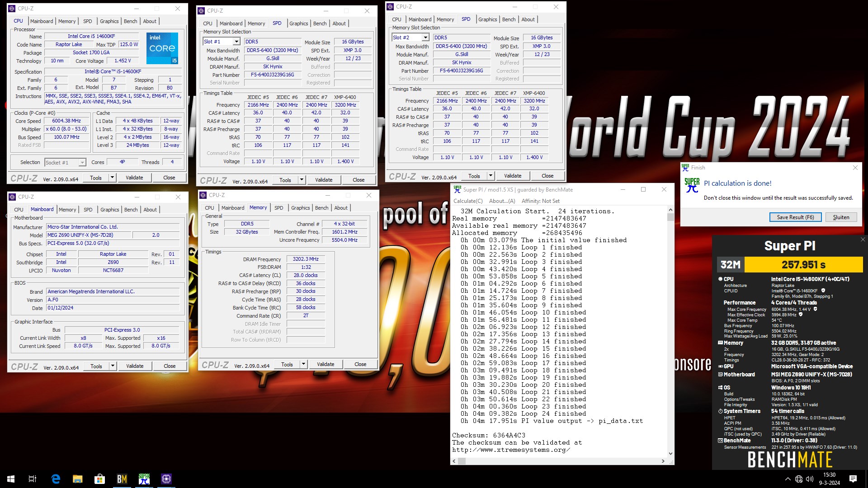Click Super PI horizontal scrollbar left arrow
This screenshot has height=488, width=868.
point(454,461)
